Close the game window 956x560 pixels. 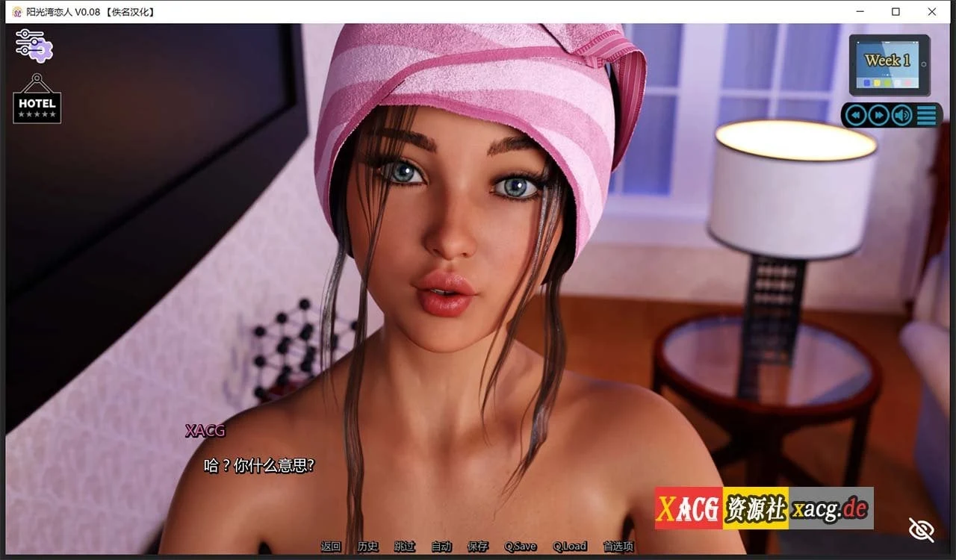932,11
